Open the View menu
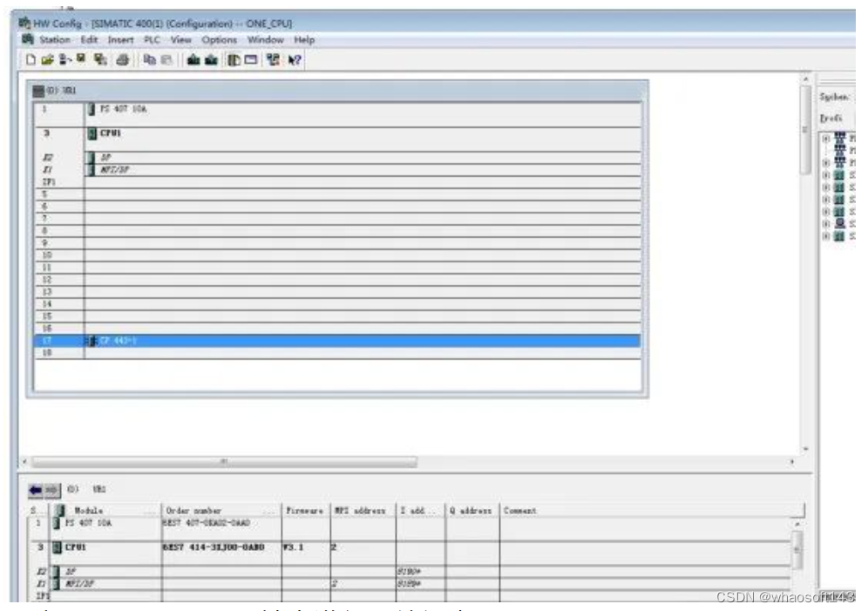The height and width of the screenshot is (611, 868). point(181,40)
